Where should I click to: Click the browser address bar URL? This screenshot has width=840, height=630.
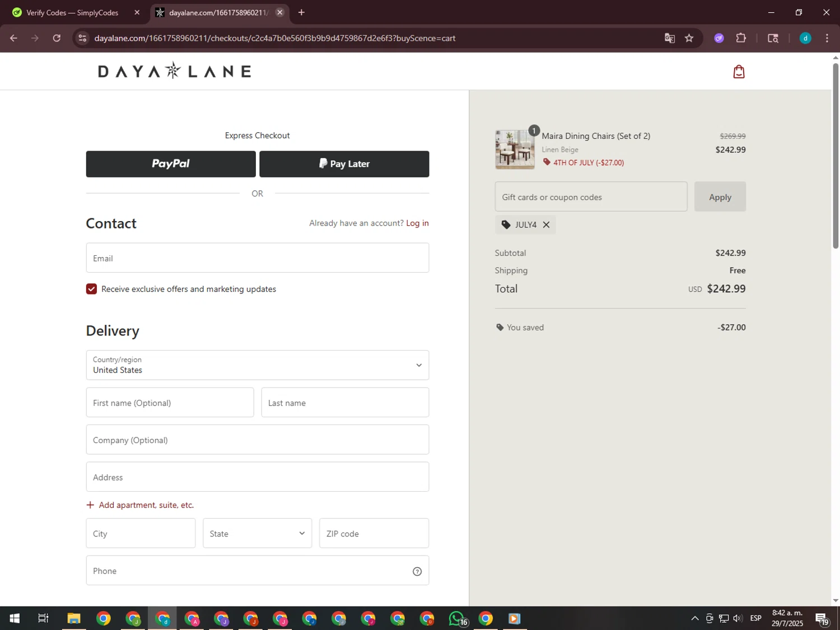click(274, 38)
